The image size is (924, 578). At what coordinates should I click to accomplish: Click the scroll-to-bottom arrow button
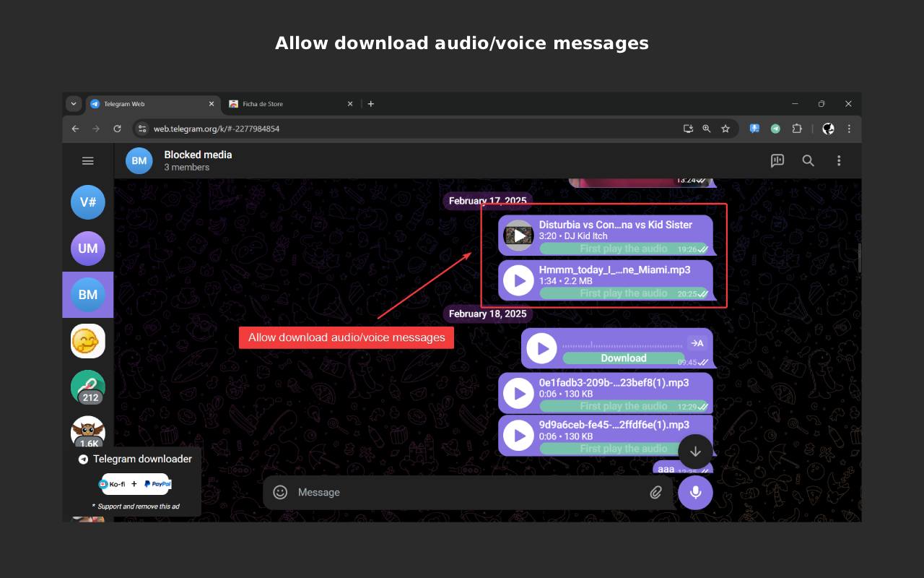point(694,452)
